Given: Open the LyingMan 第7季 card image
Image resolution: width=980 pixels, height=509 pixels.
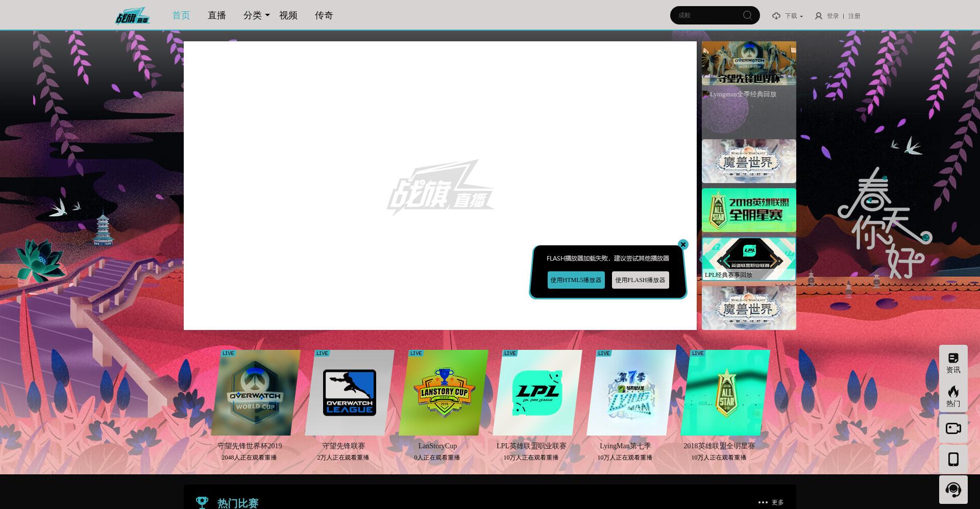Looking at the screenshot, I should pyautogui.click(x=631, y=393).
